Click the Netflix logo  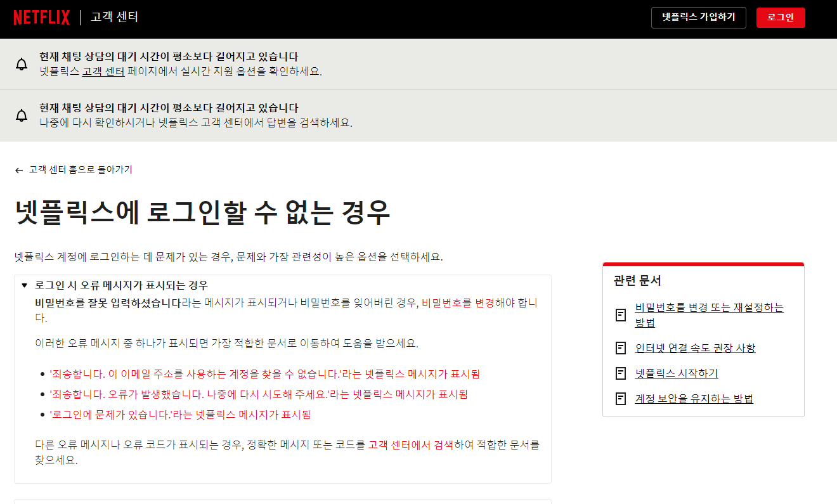tap(41, 17)
